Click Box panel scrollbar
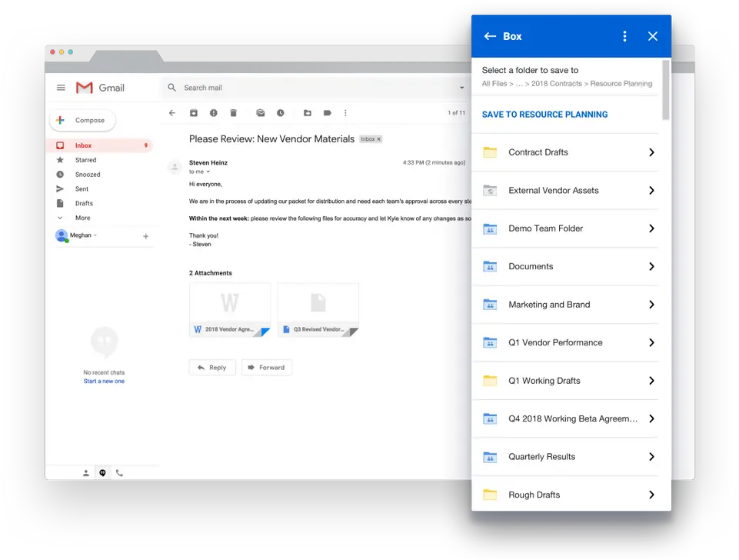The width and height of the screenshot is (739, 560). pos(665,89)
